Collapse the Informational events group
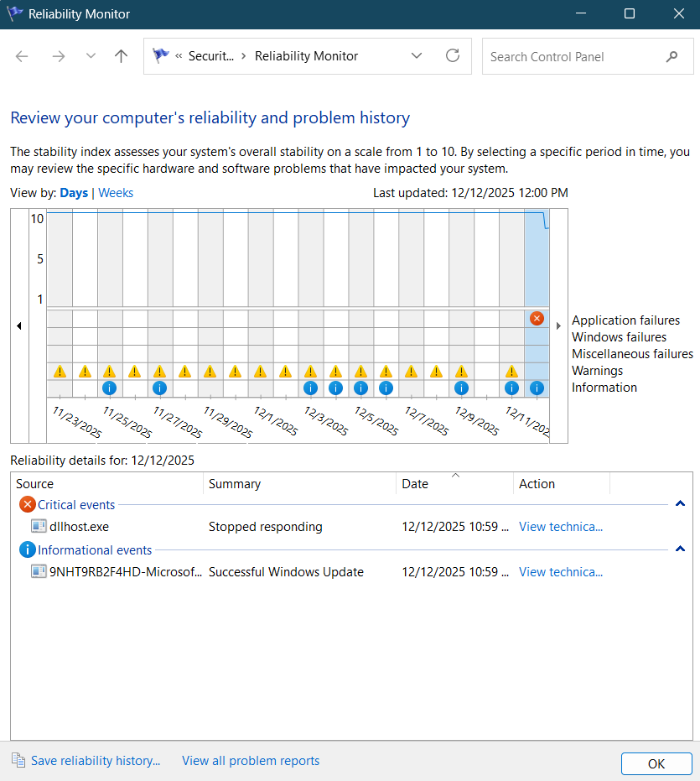Image resolution: width=700 pixels, height=781 pixels. 680,549
